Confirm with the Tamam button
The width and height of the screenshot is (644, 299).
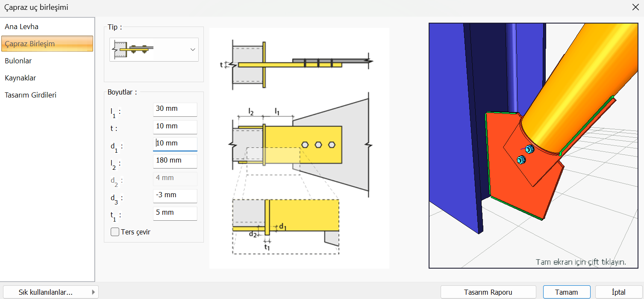(x=566, y=292)
